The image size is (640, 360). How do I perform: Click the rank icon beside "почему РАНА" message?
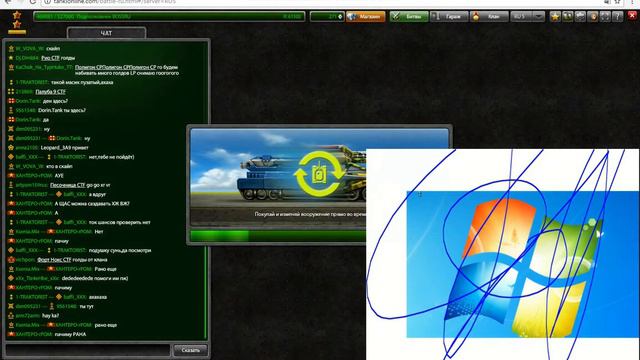11,334
